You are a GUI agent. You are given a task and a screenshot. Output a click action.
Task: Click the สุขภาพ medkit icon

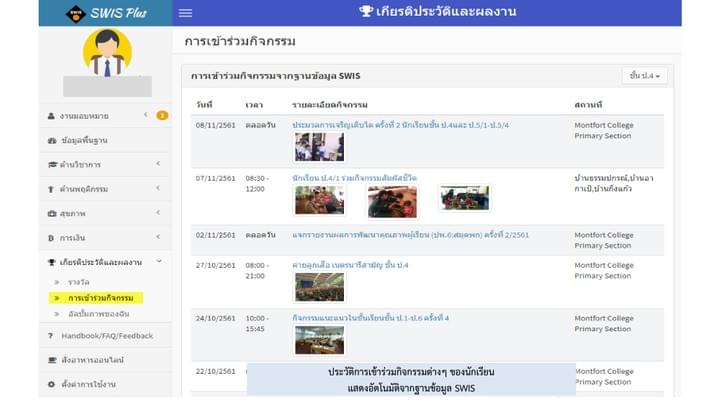[x=52, y=214]
